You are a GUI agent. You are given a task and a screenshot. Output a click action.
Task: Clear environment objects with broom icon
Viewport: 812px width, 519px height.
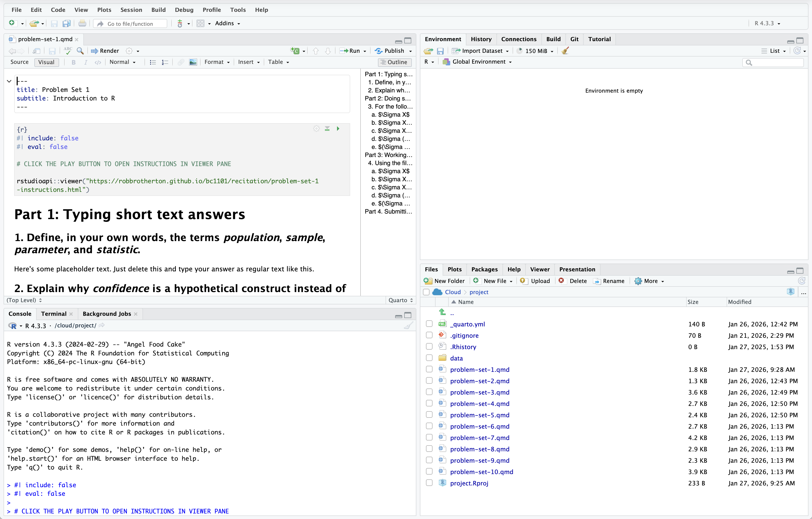[565, 51]
